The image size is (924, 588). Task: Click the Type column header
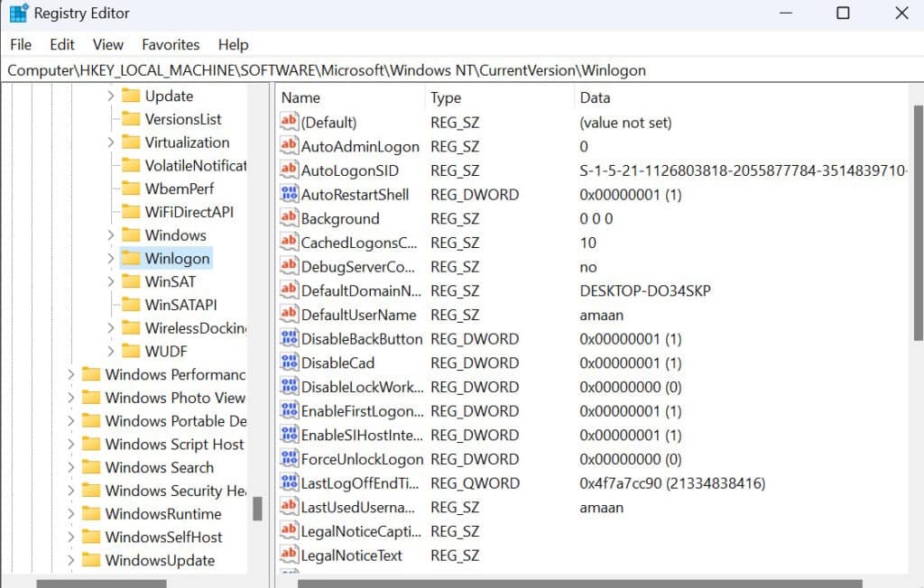[445, 97]
